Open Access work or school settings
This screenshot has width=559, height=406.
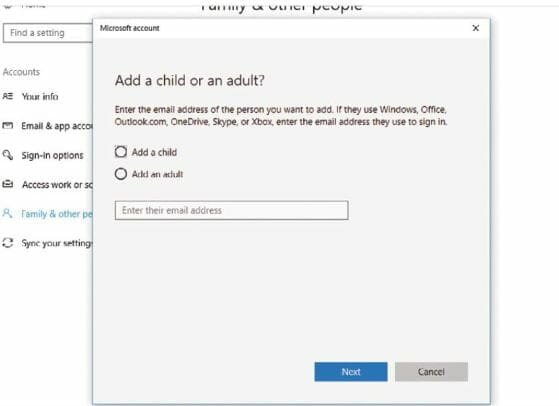(57, 185)
